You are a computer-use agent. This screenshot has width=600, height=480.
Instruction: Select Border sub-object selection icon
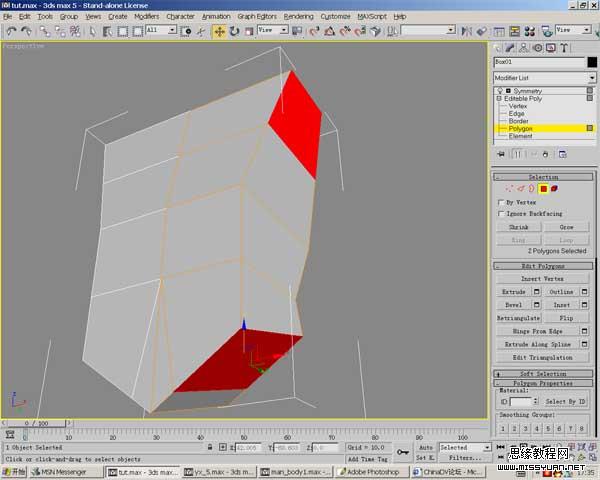pyautogui.click(x=532, y=188)
